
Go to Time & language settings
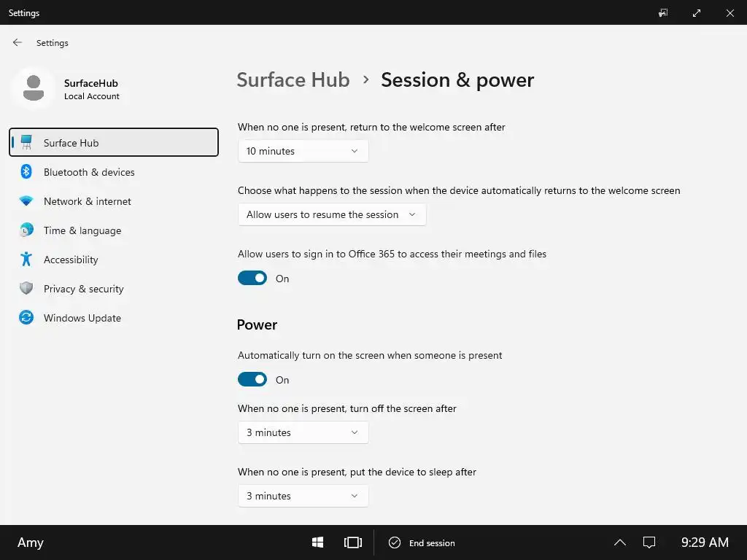coord(114,230)
